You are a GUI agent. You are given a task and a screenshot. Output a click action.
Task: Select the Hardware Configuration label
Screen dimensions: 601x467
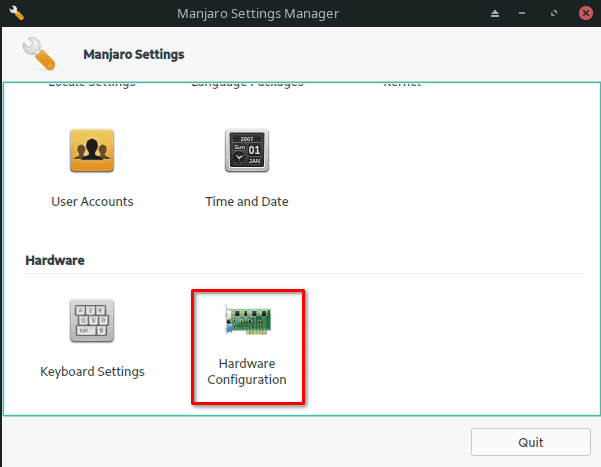[247, 372]
